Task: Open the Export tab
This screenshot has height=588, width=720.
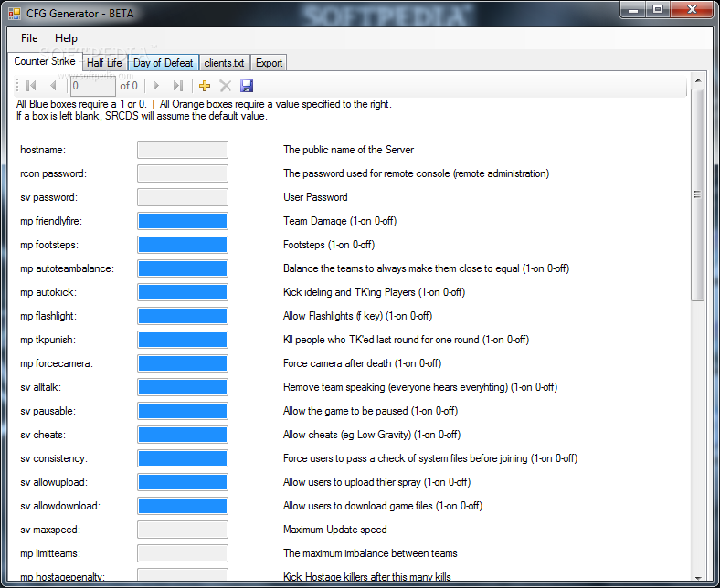Action: 269,63
